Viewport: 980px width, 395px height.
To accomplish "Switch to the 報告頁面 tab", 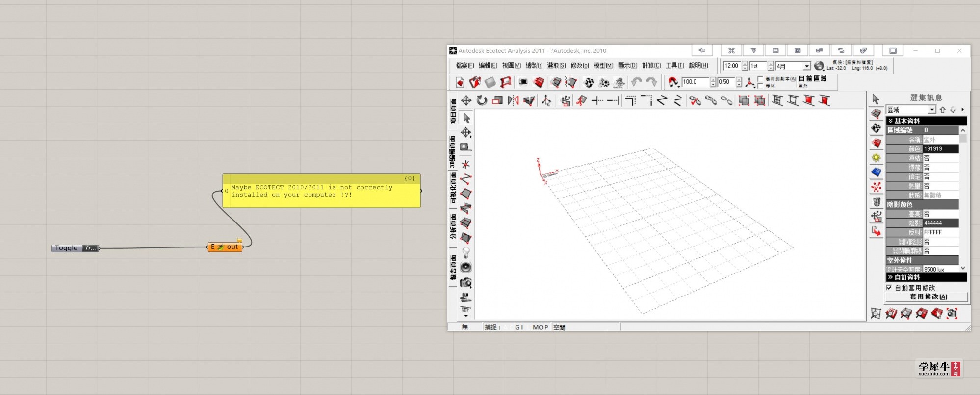I will pyautogui.click(x=453, y=268).
